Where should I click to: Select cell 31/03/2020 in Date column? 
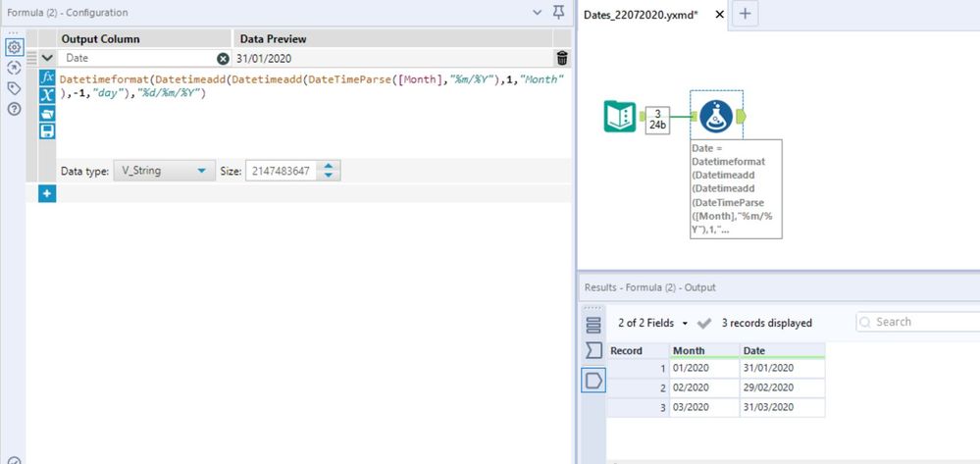(x=782, y=407)
